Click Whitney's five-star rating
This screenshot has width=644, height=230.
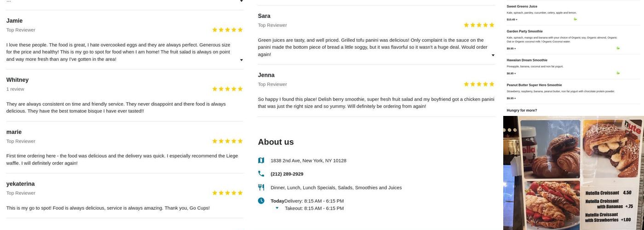(x=227, y=89)
